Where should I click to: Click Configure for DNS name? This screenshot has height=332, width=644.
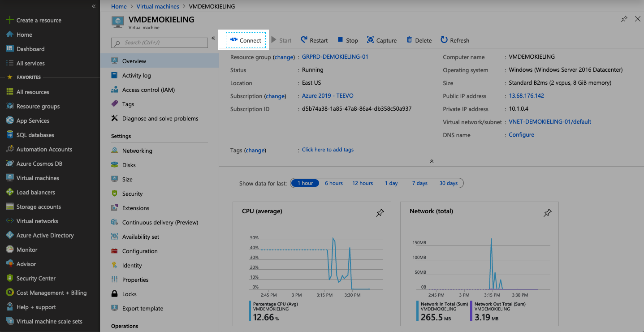tap(522, 135)
